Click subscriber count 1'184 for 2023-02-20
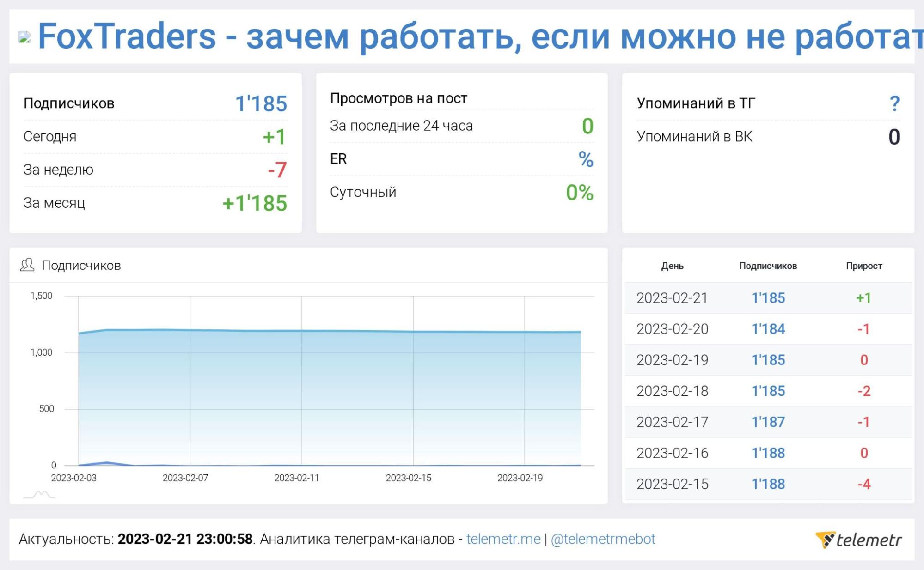This screenshot has width=924, height=570. (x=768, y=329)
